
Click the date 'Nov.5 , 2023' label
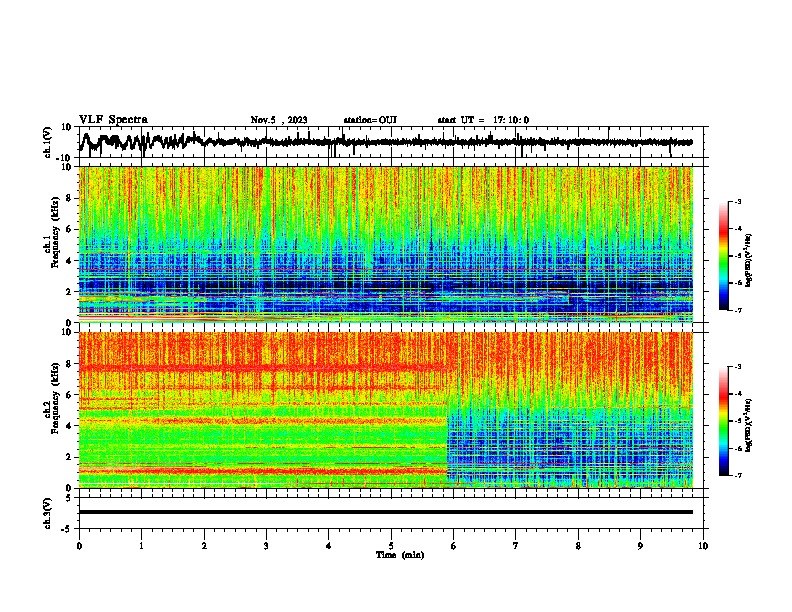point(279,120)
